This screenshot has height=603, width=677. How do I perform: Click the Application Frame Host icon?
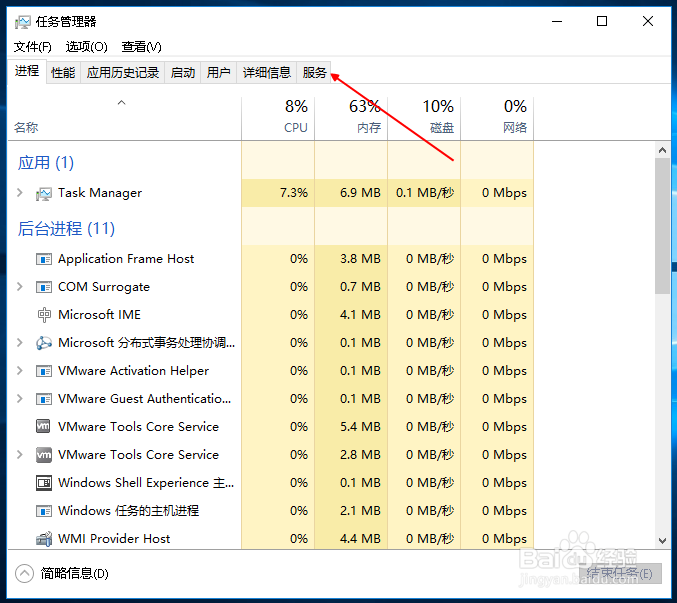(x=44, y=259)
